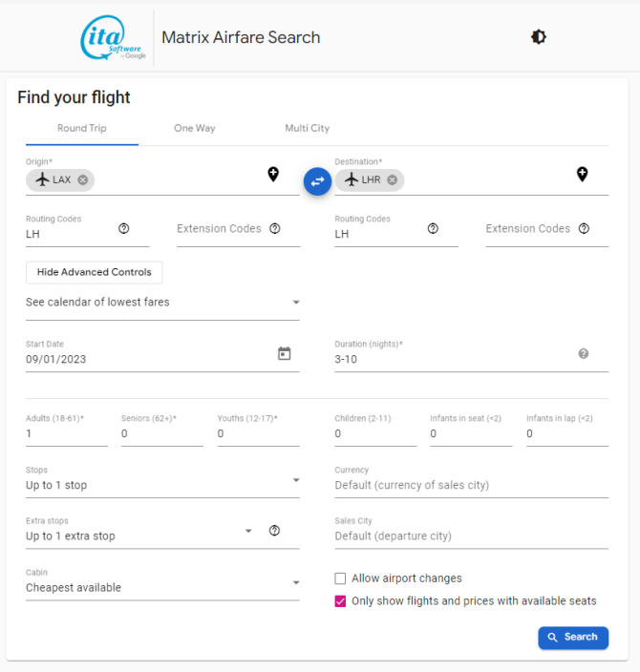Show help for Duration nights

click(584, 353)
